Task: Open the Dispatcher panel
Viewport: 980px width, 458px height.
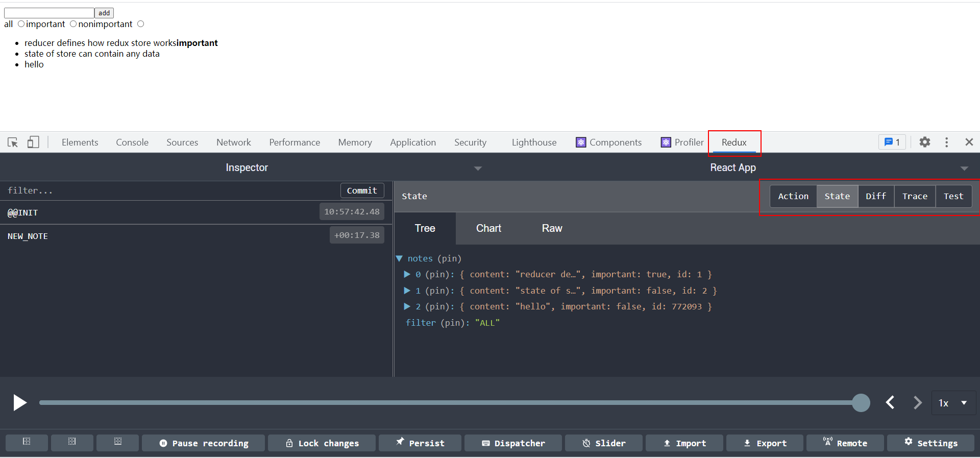Action: (513, 443)
